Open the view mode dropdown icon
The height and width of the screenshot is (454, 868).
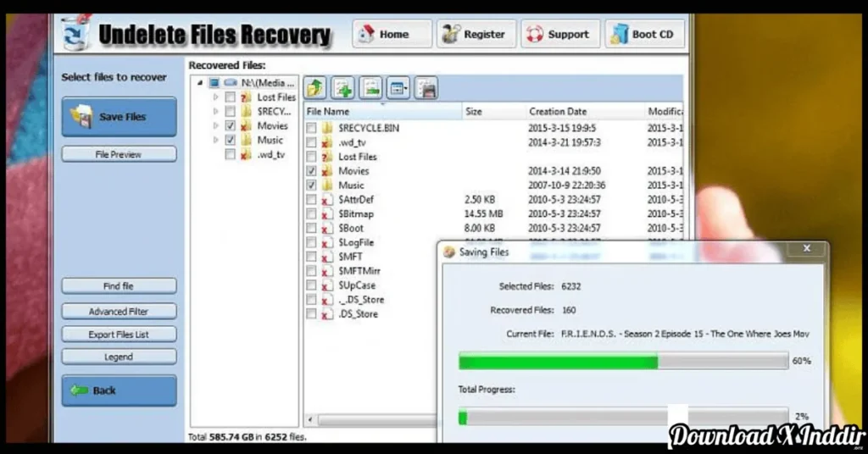coord(398,88)
